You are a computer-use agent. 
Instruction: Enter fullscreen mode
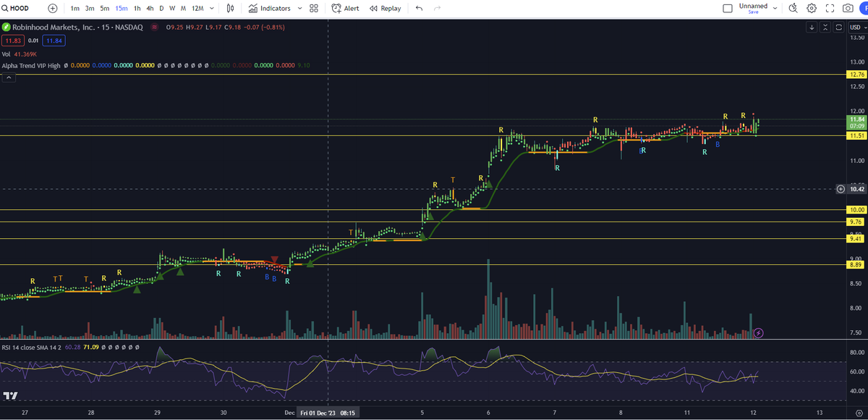(x=830, y=8)
